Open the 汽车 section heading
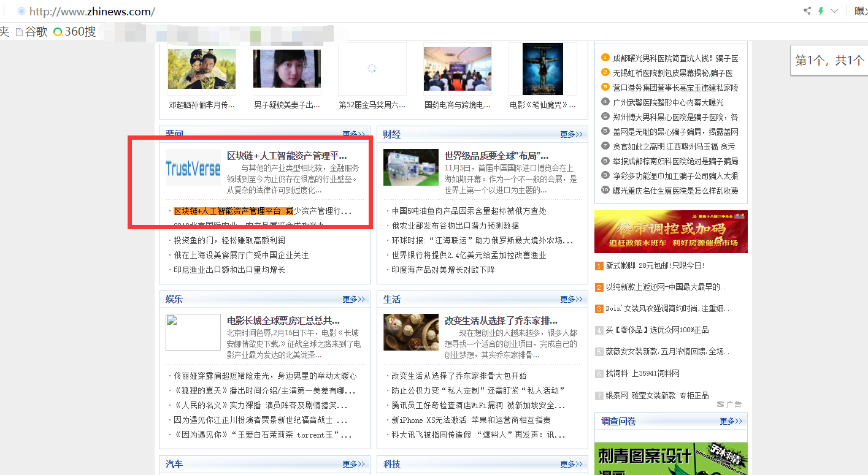The height and width of the screenshot is (475, 868). pos(174,464)
